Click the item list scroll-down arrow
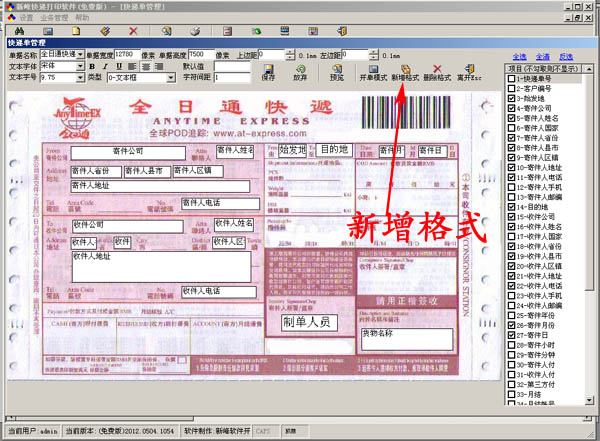600x441 pixels. [589, 400]
